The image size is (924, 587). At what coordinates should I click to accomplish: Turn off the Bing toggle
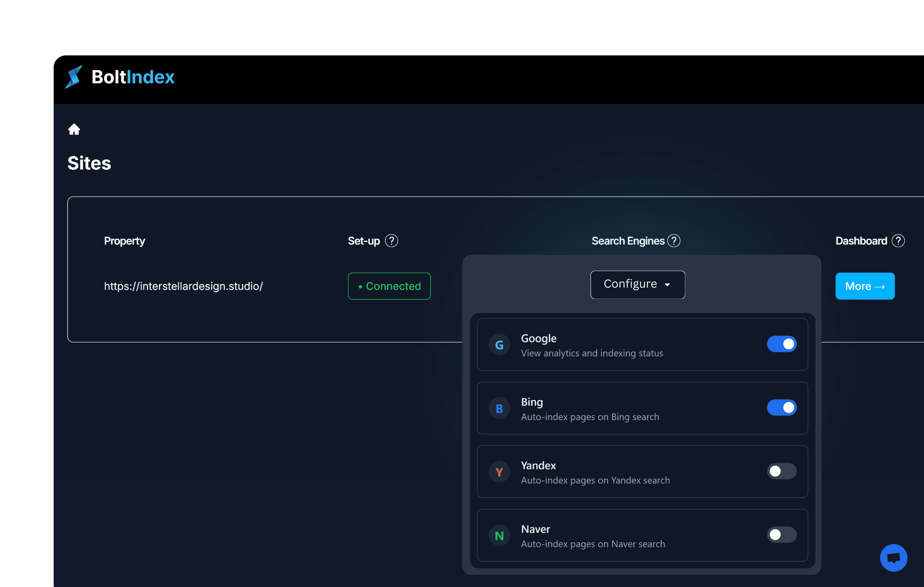click(x=782, y=408)
